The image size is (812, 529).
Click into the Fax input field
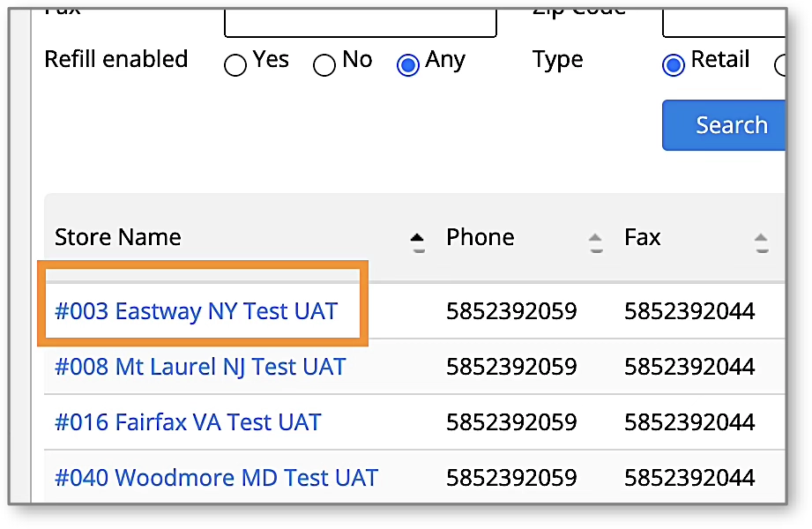point(360,22)
